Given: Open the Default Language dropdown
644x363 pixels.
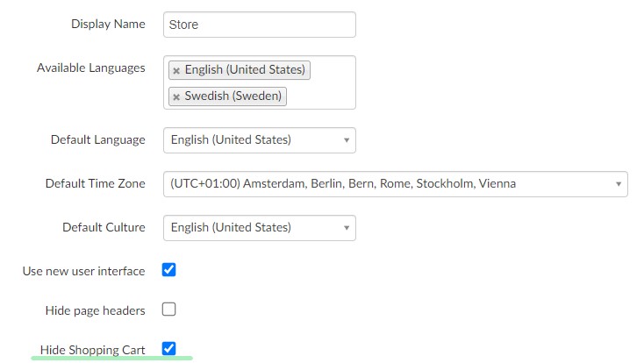Looking at the screenshot, I should pos(259,139).
